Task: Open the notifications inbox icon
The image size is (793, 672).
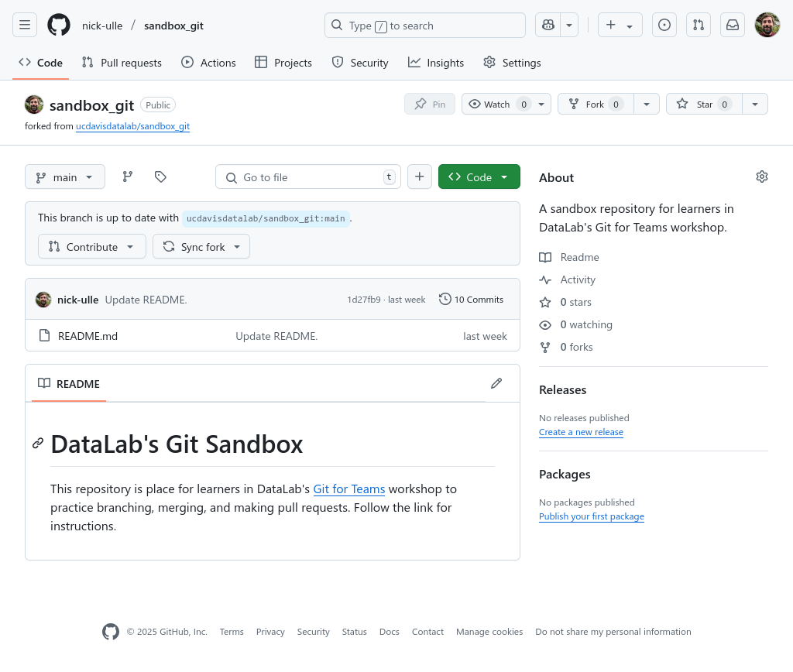Action: coord(732,26)
